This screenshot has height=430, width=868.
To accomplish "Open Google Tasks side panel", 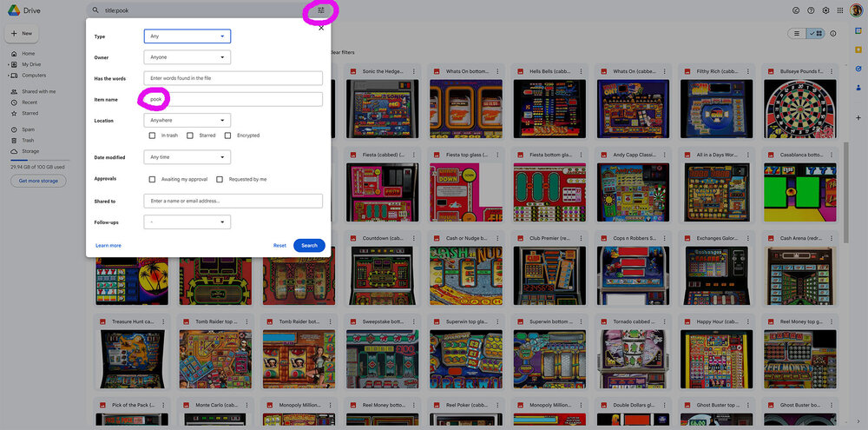I will (x=858, y=68).
